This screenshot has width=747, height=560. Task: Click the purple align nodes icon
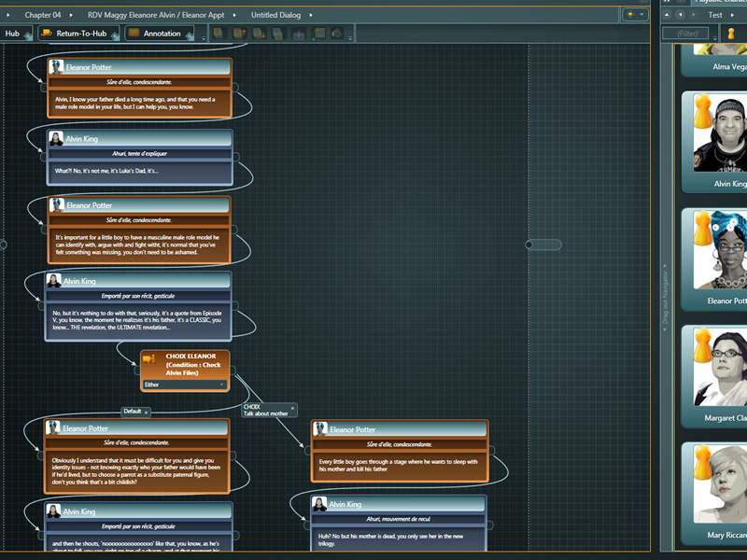point(299,34)
